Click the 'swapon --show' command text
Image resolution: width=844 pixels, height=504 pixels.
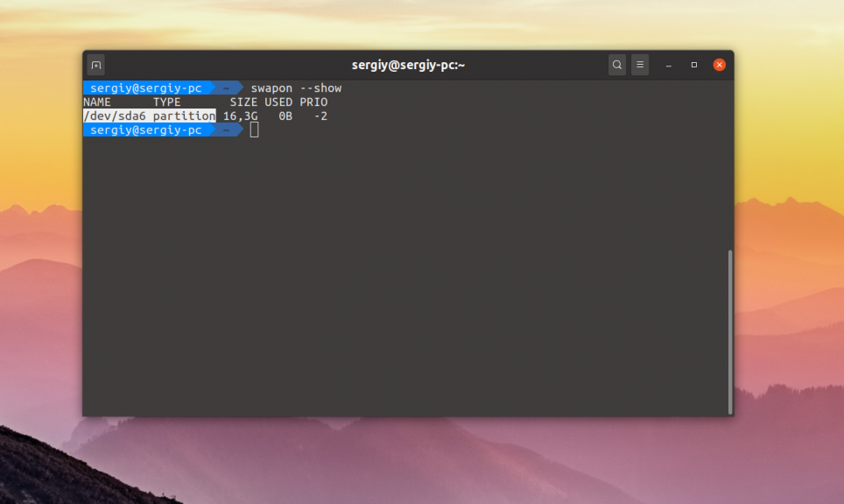[x=296, y=88]
